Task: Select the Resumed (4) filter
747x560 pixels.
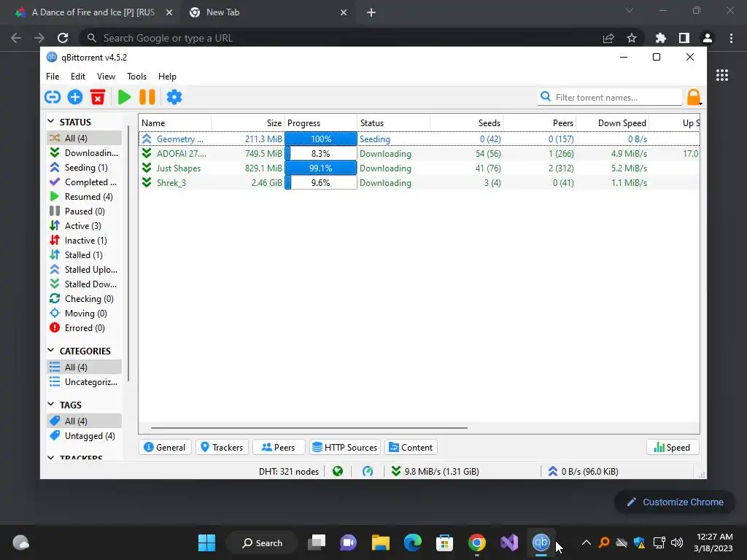Action: [85, 197]
